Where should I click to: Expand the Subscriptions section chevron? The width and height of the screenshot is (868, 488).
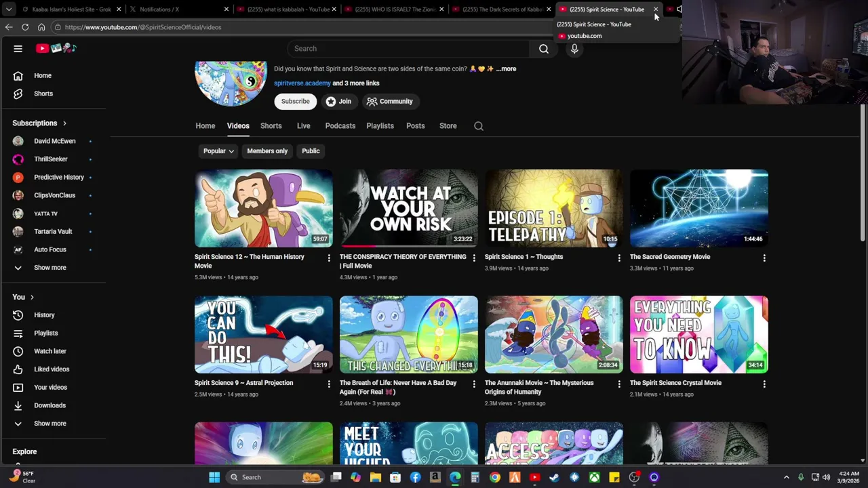pyautogui.click(x=64, y=123)
